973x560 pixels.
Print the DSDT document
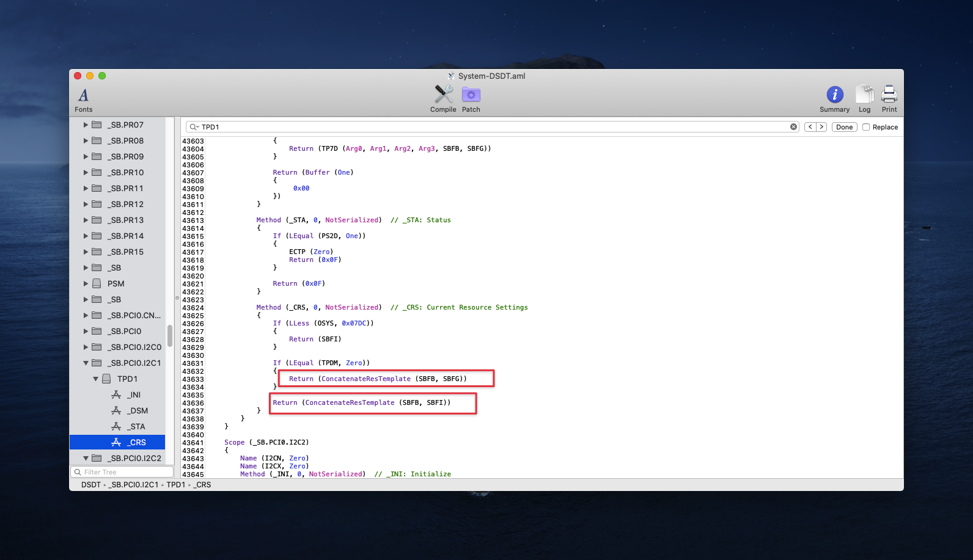[889, 99]
